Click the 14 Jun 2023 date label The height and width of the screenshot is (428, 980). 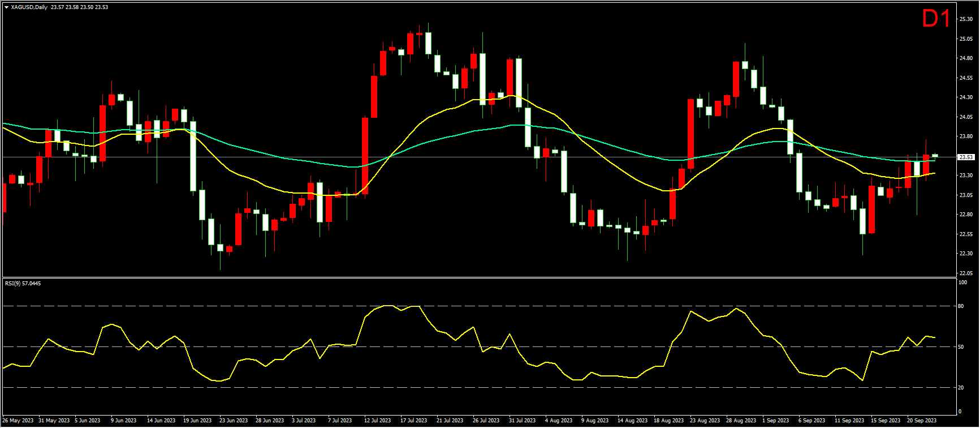161,421
